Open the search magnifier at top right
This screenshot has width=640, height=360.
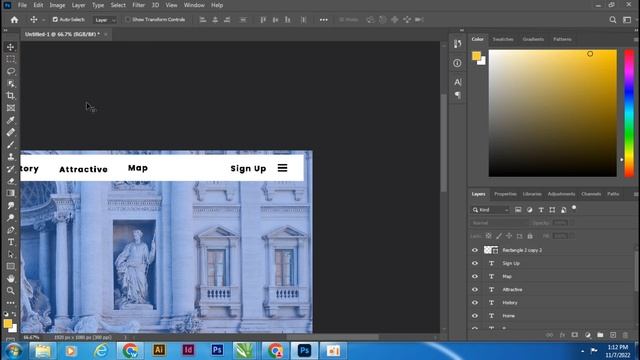(x=613, y=20)
